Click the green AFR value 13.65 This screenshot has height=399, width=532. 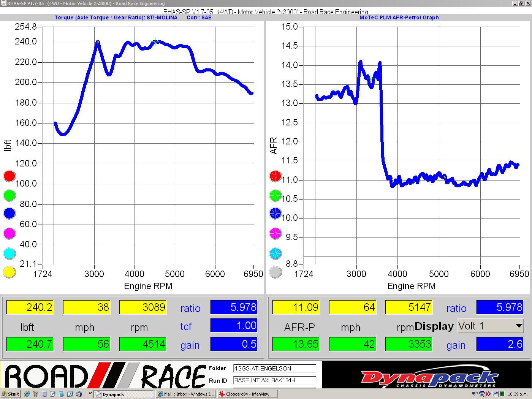tap(296, 344)
